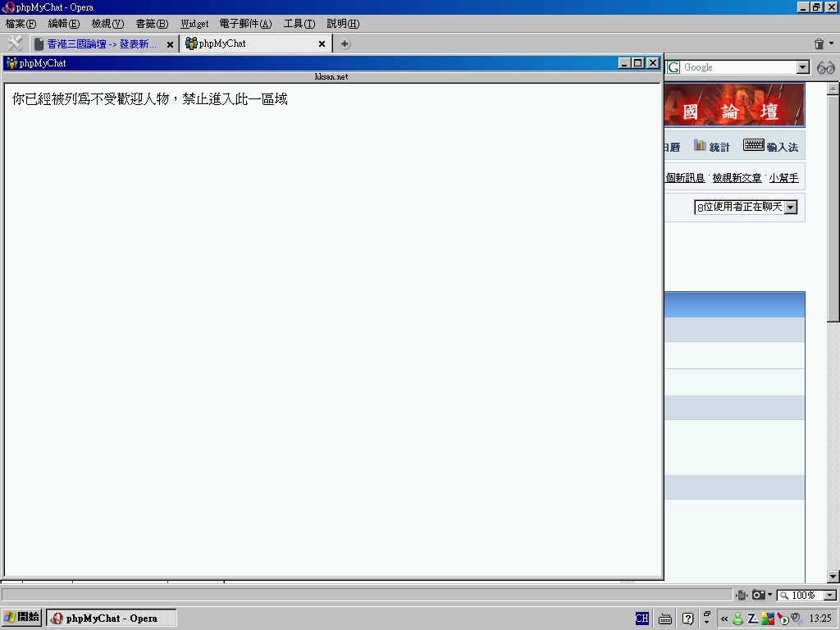Viewport: 840px width, 630px height.
Task: Open the 檔案 (File) menu
Action: pyautogui.click(x=21, y=24)
